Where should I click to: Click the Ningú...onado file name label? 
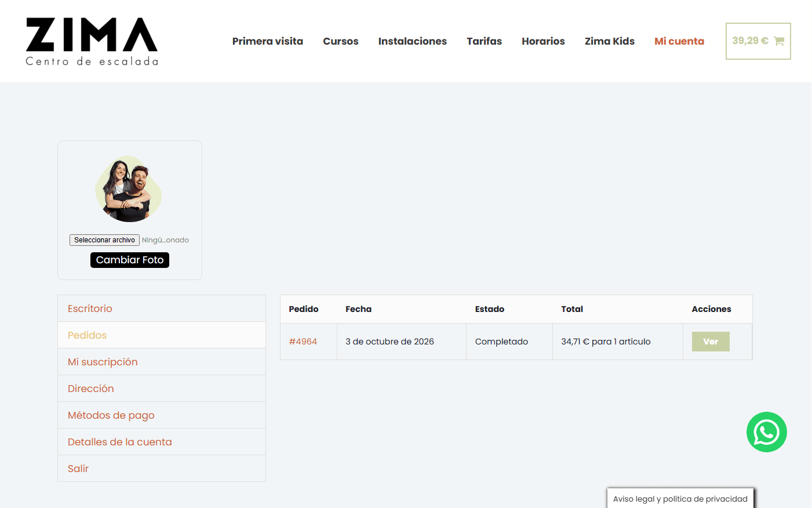[165, 240]
